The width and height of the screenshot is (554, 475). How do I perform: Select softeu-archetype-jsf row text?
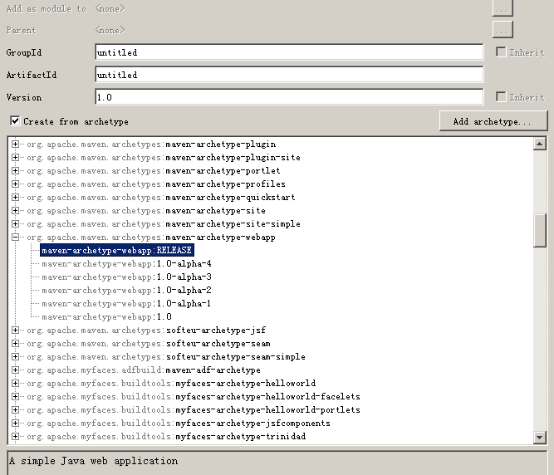pos(146,330)
